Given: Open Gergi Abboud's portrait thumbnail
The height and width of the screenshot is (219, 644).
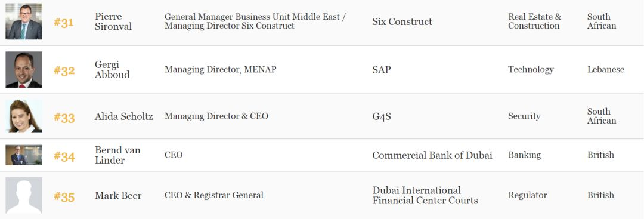Looking at the screenshot, I should coord(24,69).
